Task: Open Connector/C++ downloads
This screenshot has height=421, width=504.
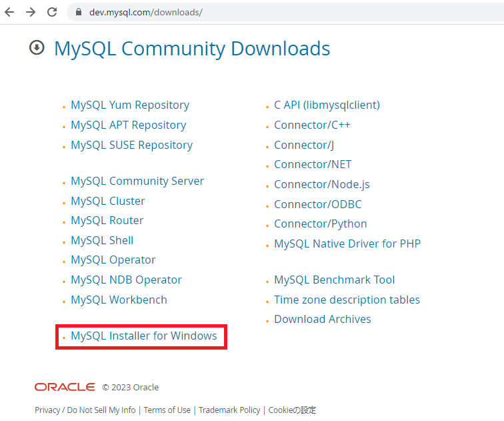Action: (x=312, y=125)
